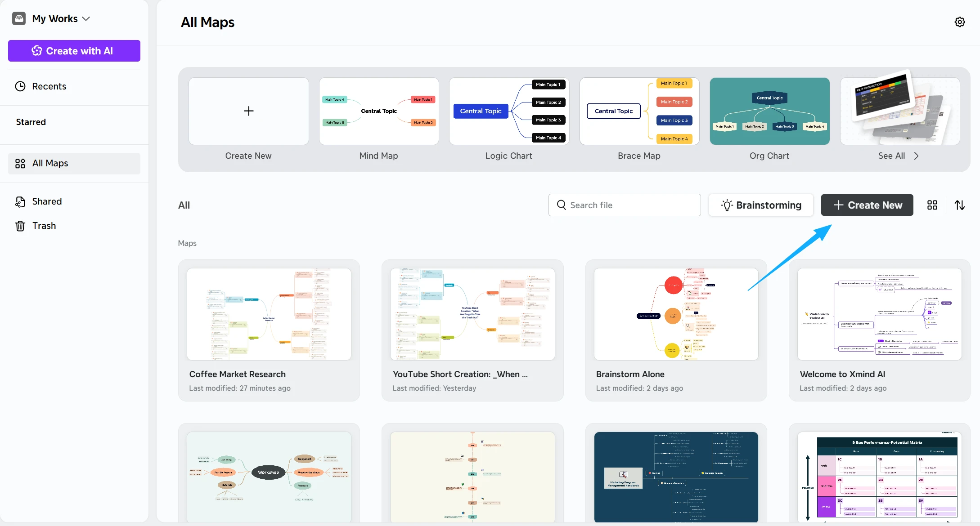Image resolution: width=980 pixels, height=526 pixels.
Task: Open Coffee Market Research map
Action: 269,315
